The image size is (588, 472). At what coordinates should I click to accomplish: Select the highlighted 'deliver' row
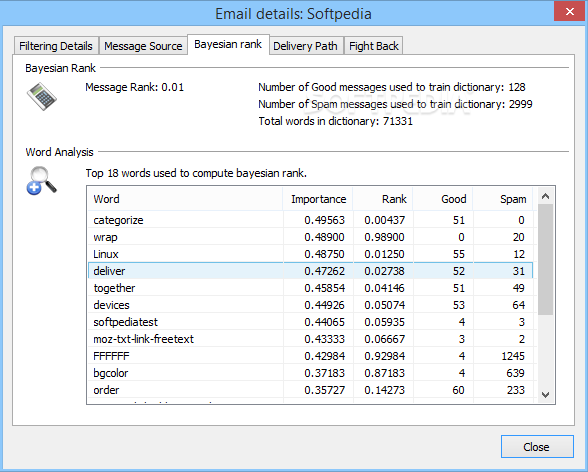pyautogui.click(x=310, y=271)
